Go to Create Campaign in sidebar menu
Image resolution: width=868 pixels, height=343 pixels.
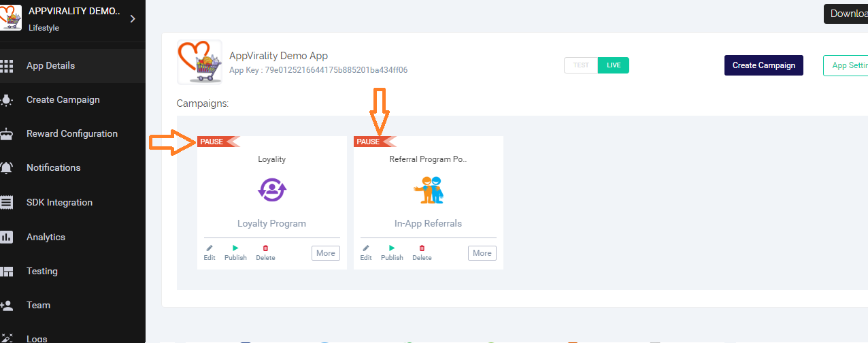coord(73,100)
